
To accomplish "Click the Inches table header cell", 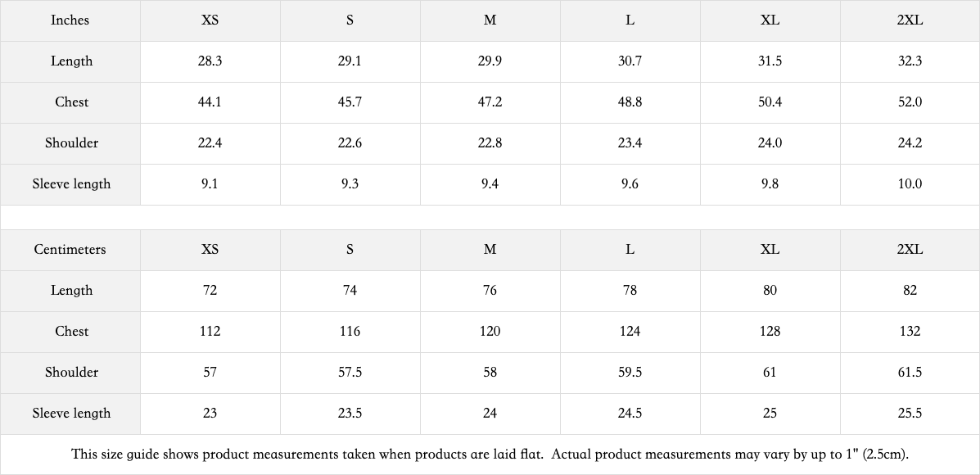I will pyautogui.click(x=70, y=20).
